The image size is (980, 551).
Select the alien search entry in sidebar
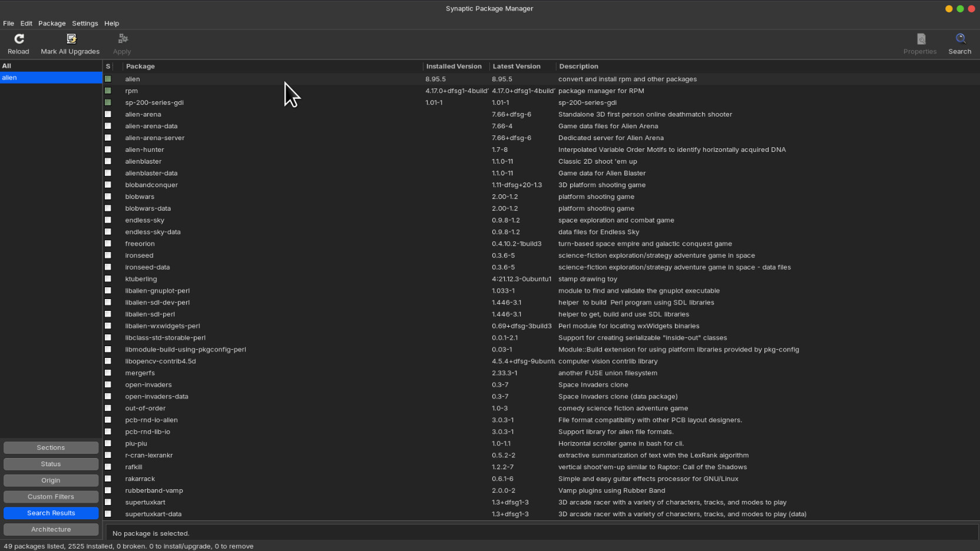(51, 78)
